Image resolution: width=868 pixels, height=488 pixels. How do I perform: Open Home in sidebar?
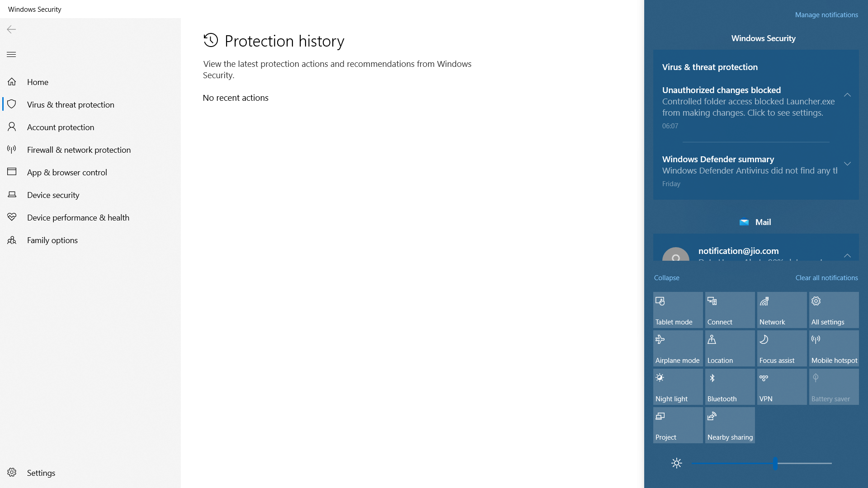tap(90, 82)
